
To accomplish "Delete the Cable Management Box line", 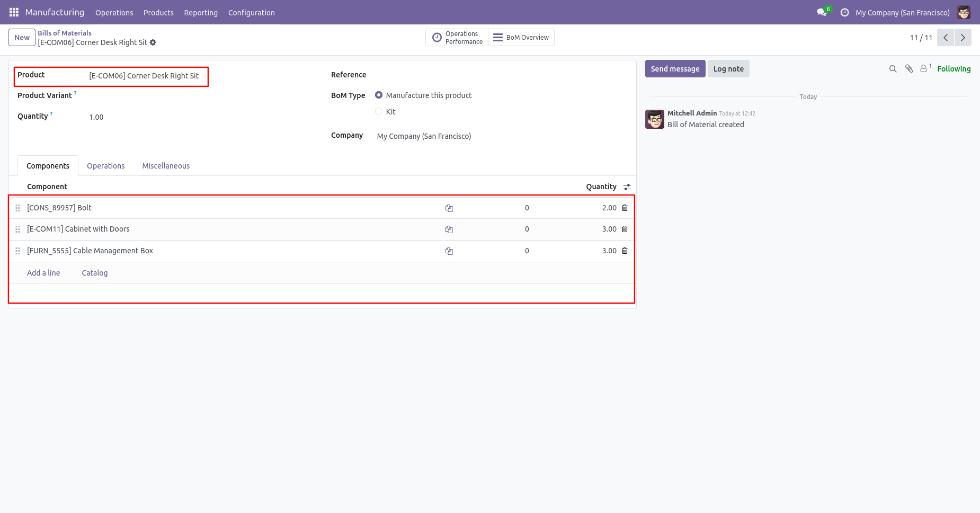I will [625, 251].
